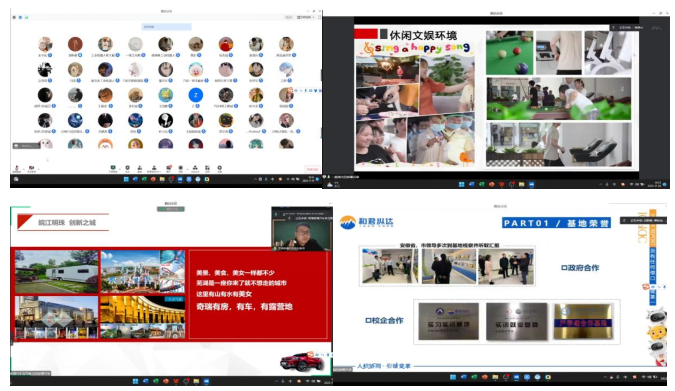The width and height of the screenshot is (675, 391).
Task: Open Manage Members icon in meeting toolbar
Action: click(x=154, y=168)
